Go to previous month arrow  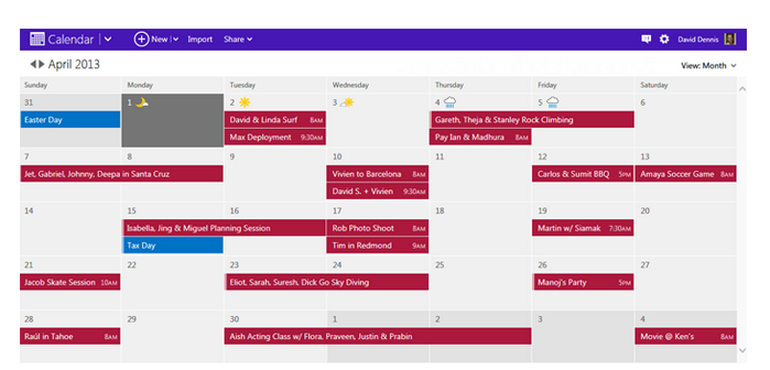[33, 64]
